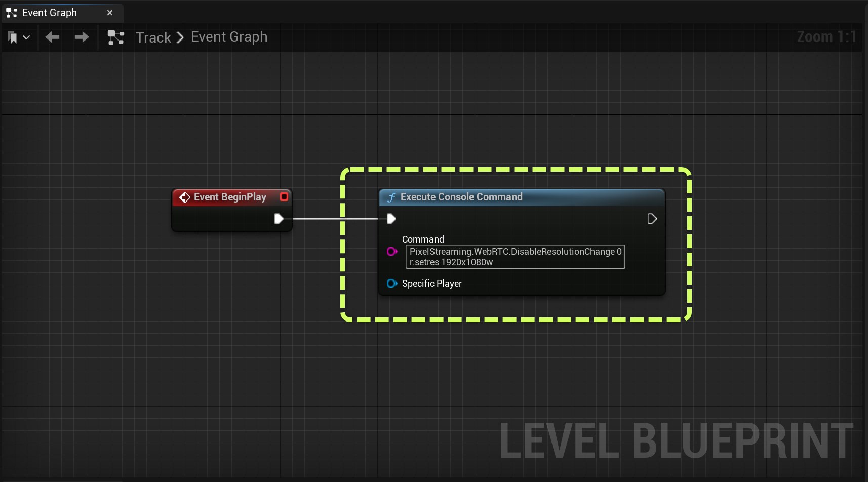Expand the bookmarks dropdown chevron
868x482 pixels.
click(26, 37)
